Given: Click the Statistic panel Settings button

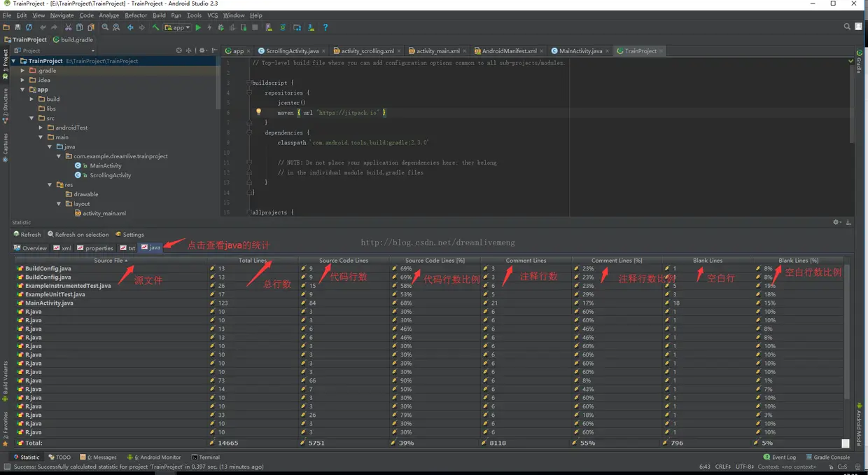Looking at the screenshot, I should click(x=129, y=235).
